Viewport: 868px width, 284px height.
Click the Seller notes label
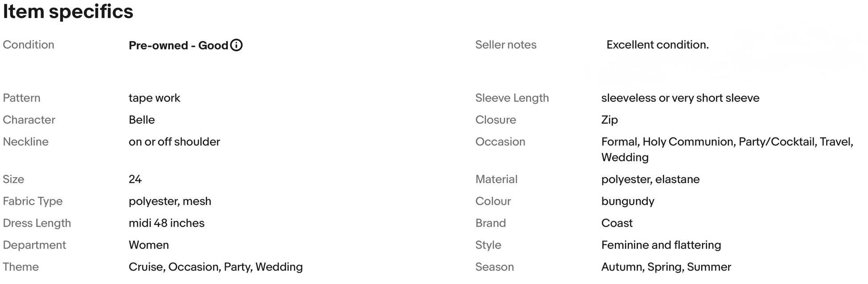pyautogui.click(x=506, y=45)
